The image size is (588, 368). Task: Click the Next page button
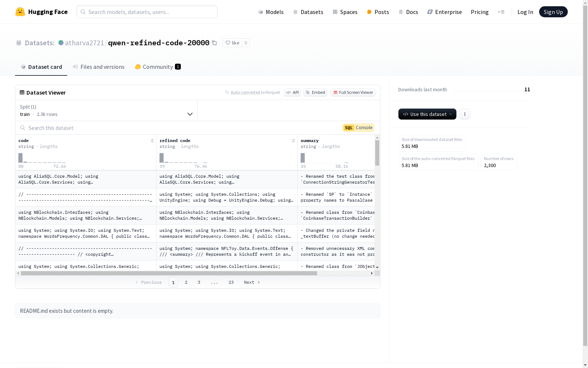[x=252, y=282]
